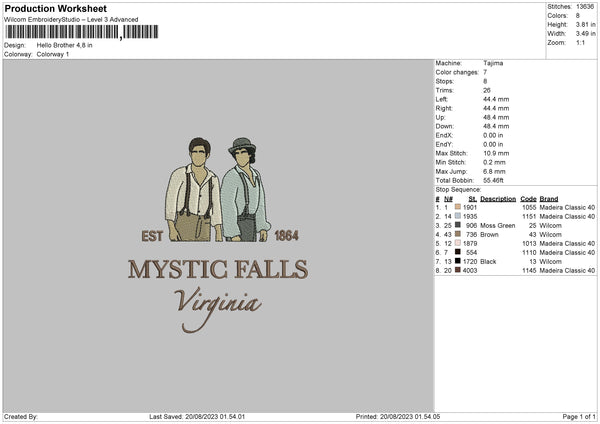This screenshot has width=600, height=424.
Task: Click the Mystic Falls embroidery design preview
Action: coord(218,235)
